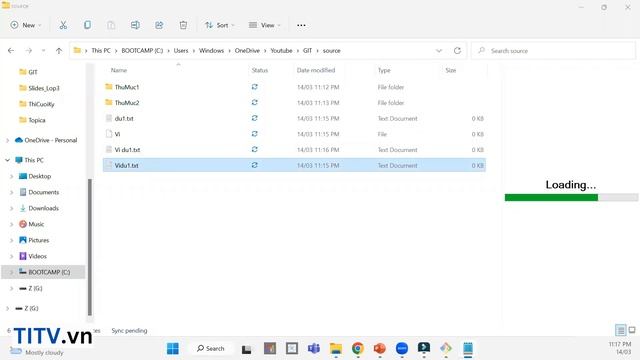The width and height of the screenshot is (640, 360).
Task: Open PowerPoint from taskbar
Action: click(380, 349)
